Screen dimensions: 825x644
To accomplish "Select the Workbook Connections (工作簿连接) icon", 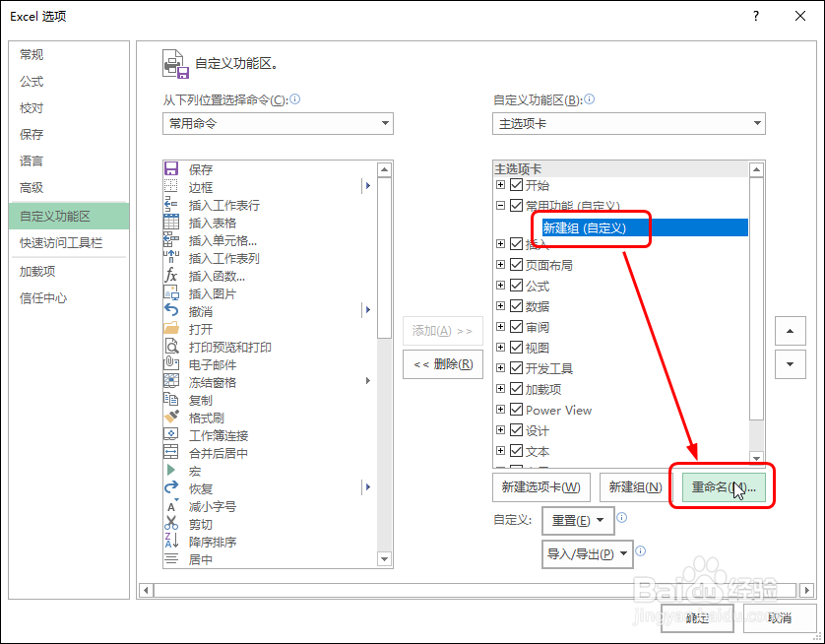I will [x=171, y=434].
